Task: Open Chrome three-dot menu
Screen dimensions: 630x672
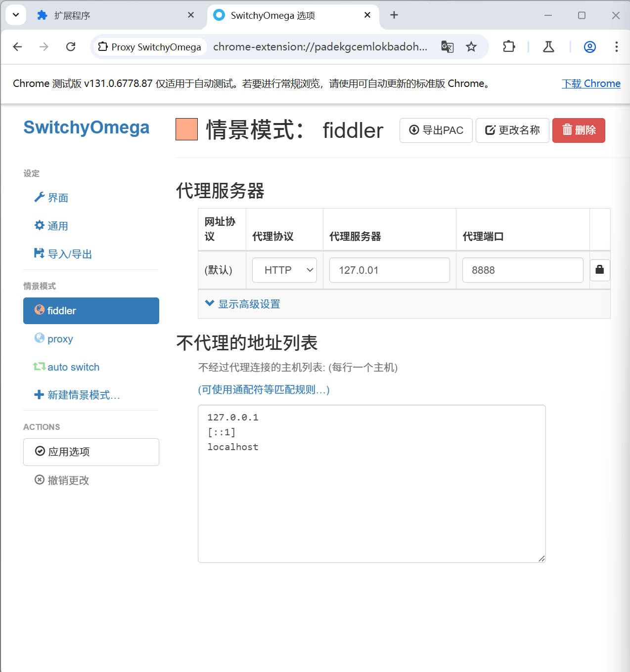Action: (x=616, y=47)
